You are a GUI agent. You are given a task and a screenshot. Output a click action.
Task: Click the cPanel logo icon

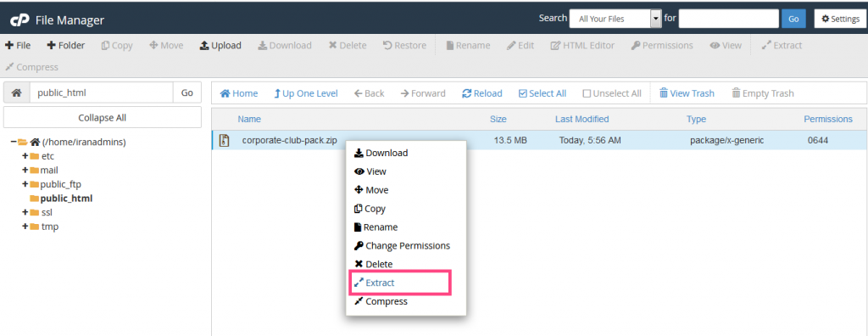pos(20,20)
